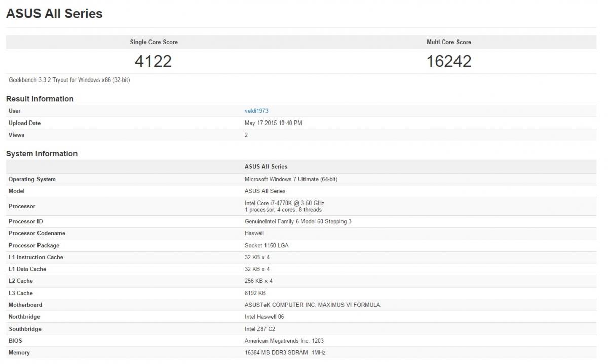Click the System Information section heading

(42, 154)
